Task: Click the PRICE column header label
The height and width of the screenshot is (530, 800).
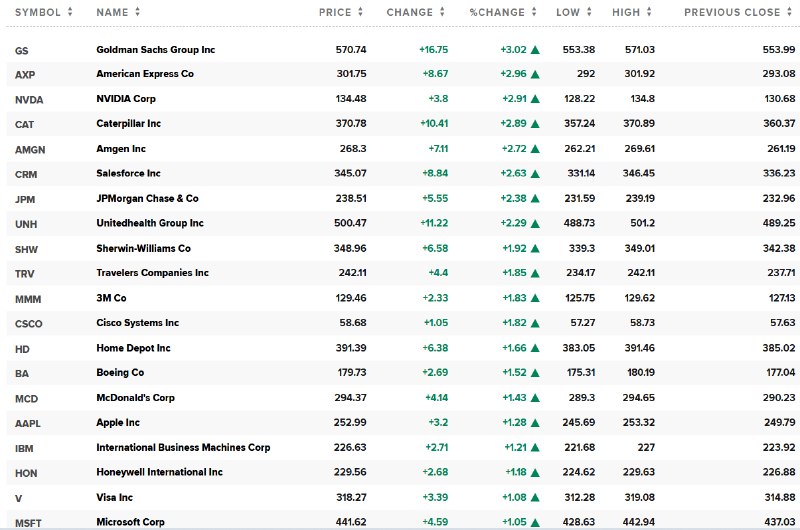Action: click(x=335, y=12)
